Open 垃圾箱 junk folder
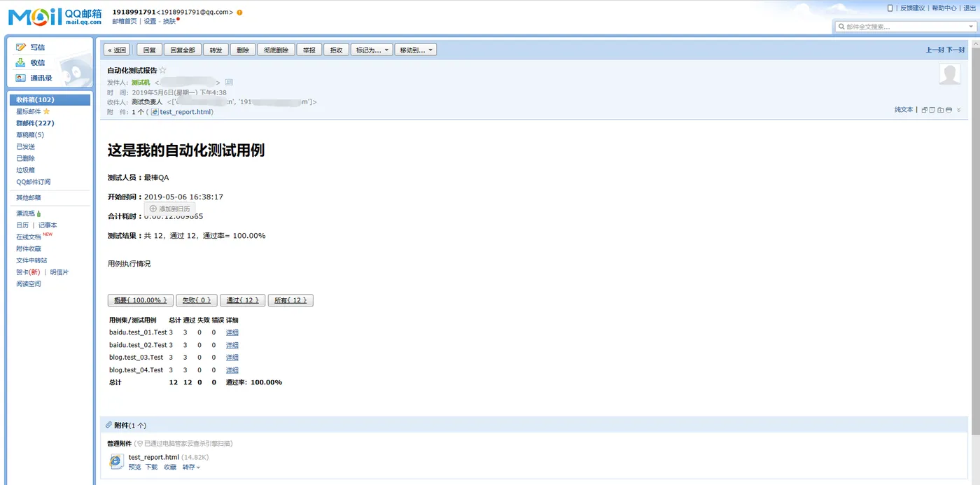980x485 pixels. click(25, 170)
